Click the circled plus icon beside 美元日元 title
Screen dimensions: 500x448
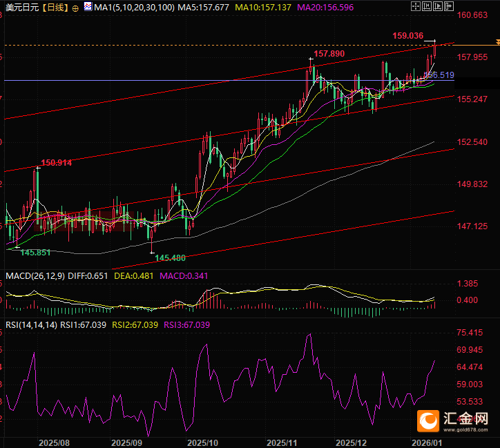pos(75,8)
